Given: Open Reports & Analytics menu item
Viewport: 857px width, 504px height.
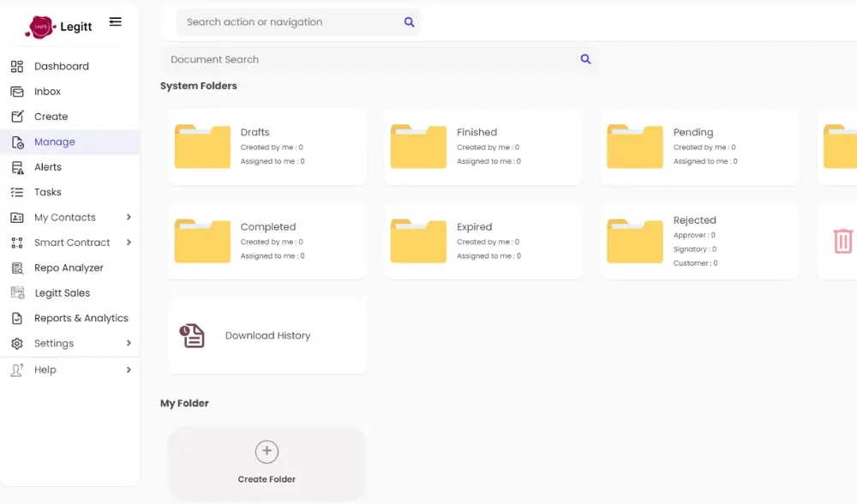Looking at the screenshot, I should coord(81,318).
